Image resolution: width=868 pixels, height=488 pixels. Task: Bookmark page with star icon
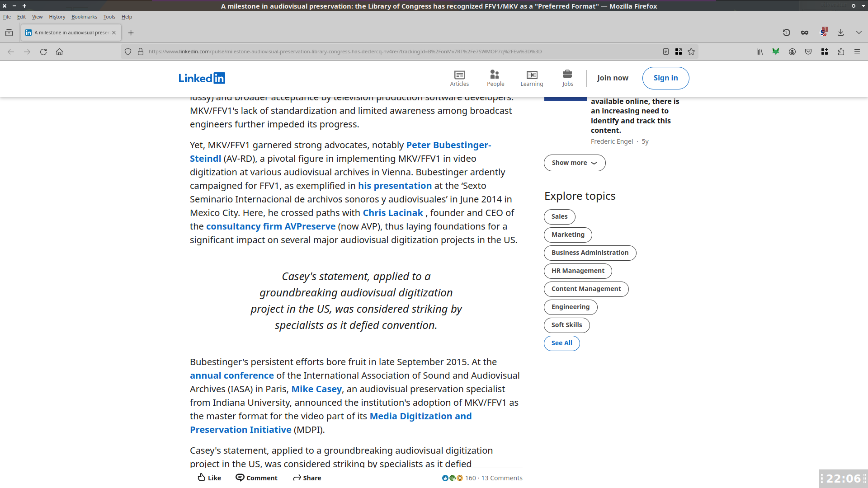[x=691, y=52]
